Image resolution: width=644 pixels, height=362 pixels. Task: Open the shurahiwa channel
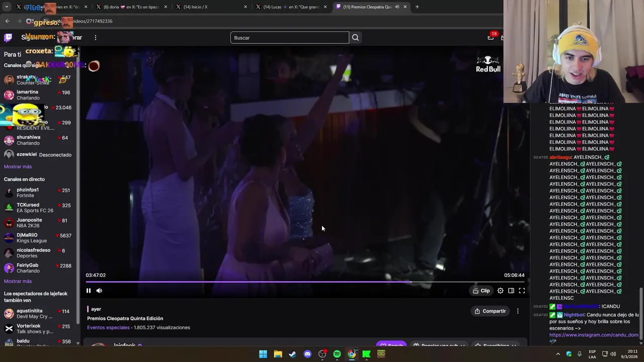tap(39, 140)
